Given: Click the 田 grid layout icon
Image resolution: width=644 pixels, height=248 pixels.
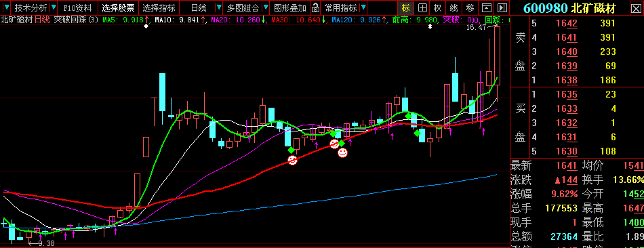Looking at the screenshot, I should point(422,7).
